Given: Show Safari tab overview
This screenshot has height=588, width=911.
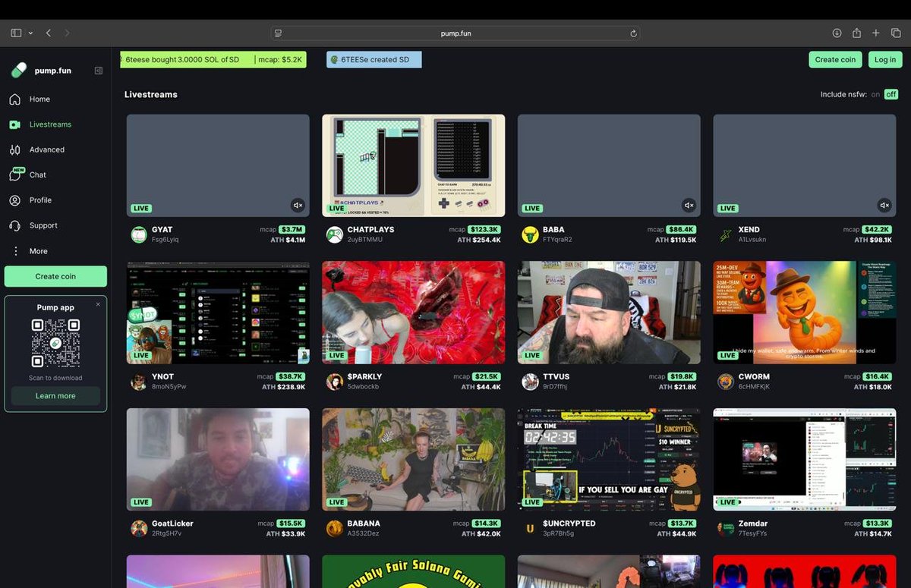Looking at the screenshot, I should point(896,33).
